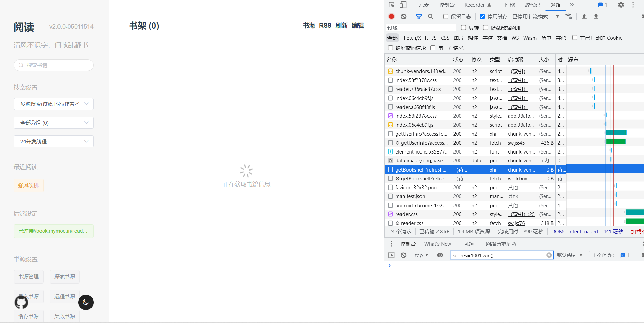
Task: Toggle the device toolbar icon
Action: [x=403, y=5]
